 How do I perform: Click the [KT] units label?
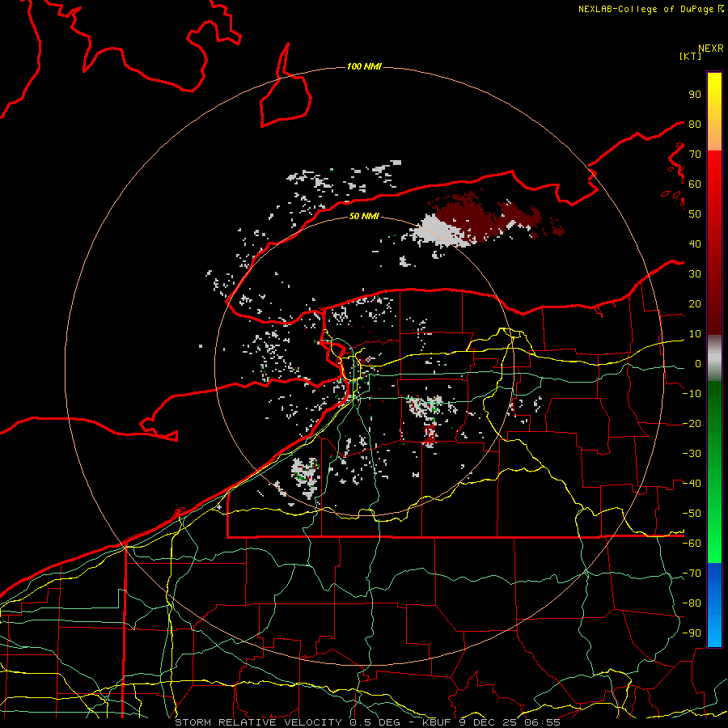690,56
